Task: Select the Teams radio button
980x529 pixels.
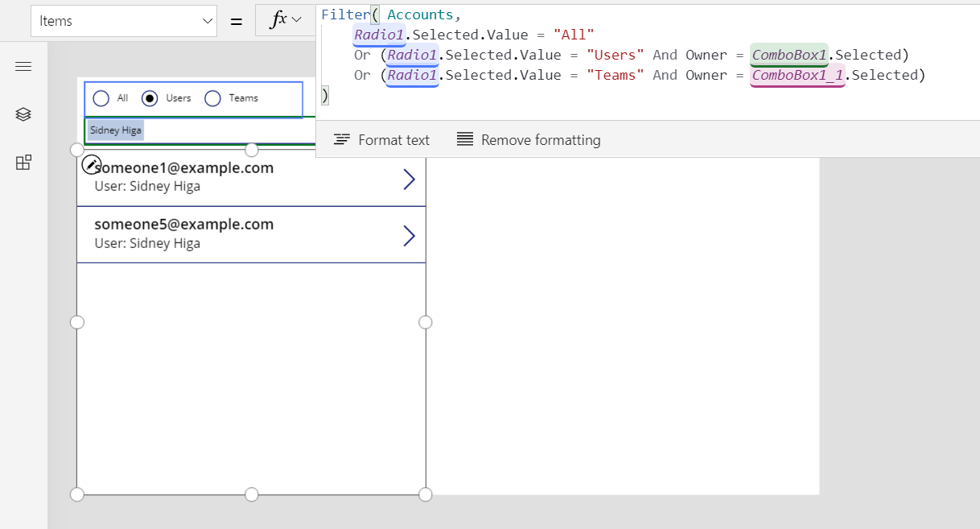Action: [212, 98]
